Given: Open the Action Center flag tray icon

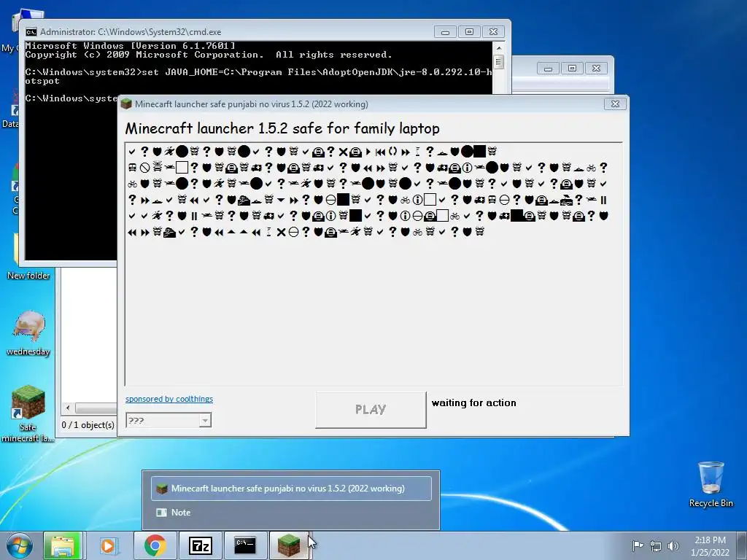Looking at the screenshot, I should 638,545.
